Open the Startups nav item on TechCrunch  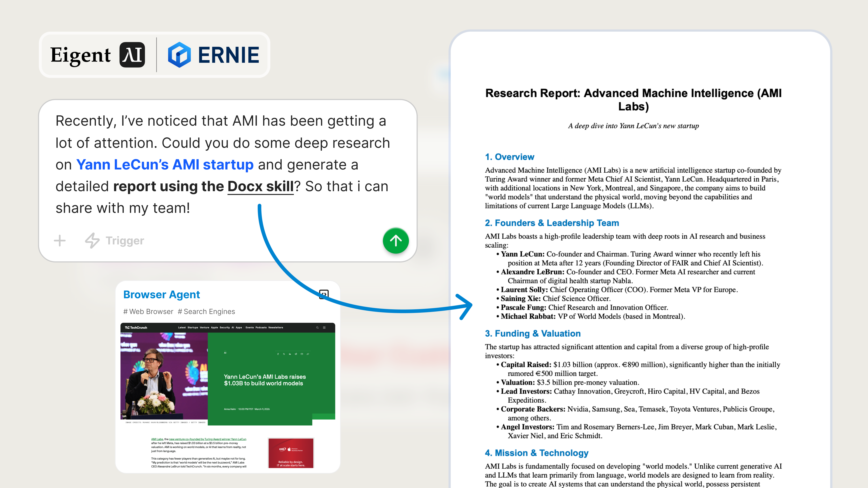193,327
